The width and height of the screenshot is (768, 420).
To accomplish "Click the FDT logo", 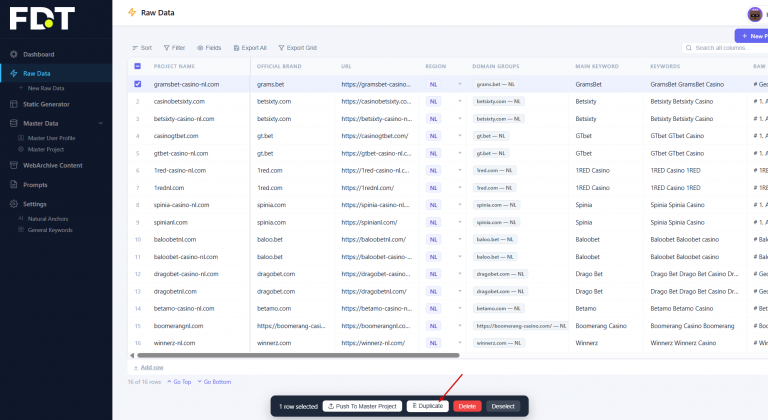I will [x=42, y=18].
